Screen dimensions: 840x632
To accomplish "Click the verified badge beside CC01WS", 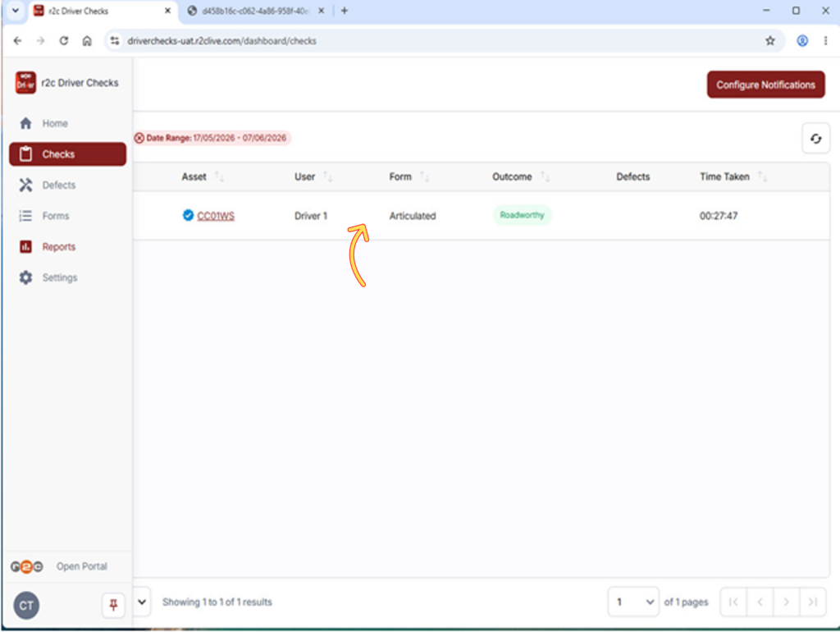I will pyautogui.click(x=188, y=216).
